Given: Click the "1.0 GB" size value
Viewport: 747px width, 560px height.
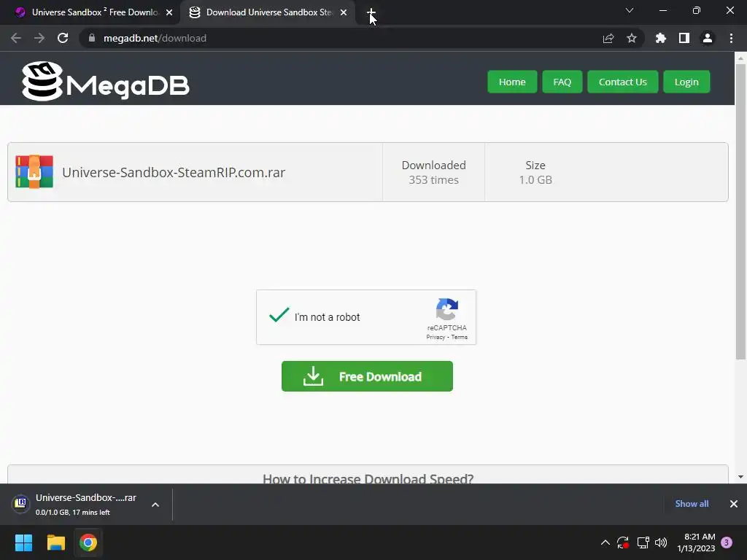Looking at the screenshot, I should click(535, 180).
